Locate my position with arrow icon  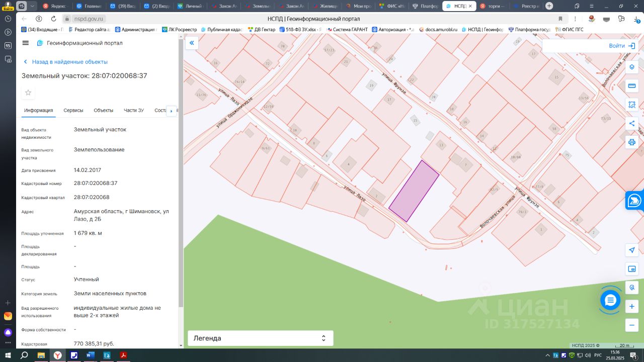(632, 250)
